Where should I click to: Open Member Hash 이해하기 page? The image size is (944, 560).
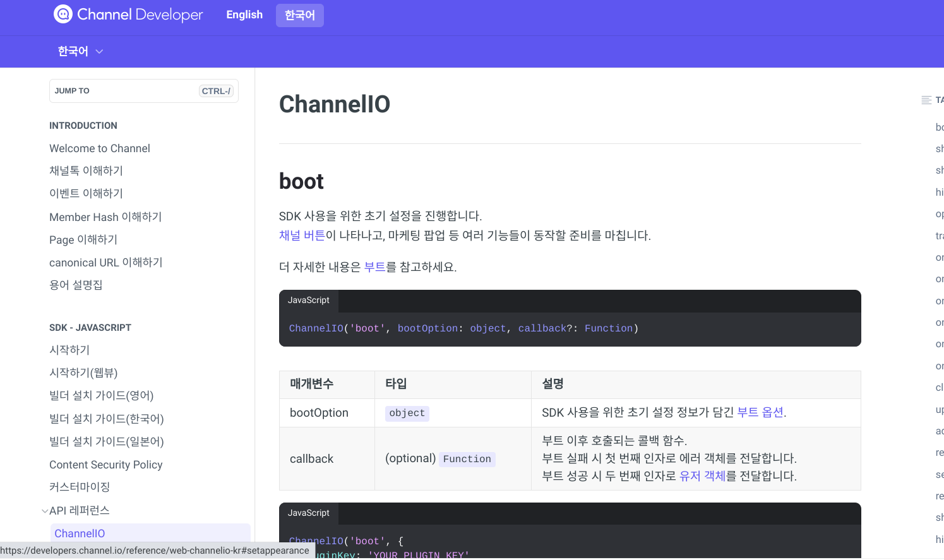click(105, 217)
